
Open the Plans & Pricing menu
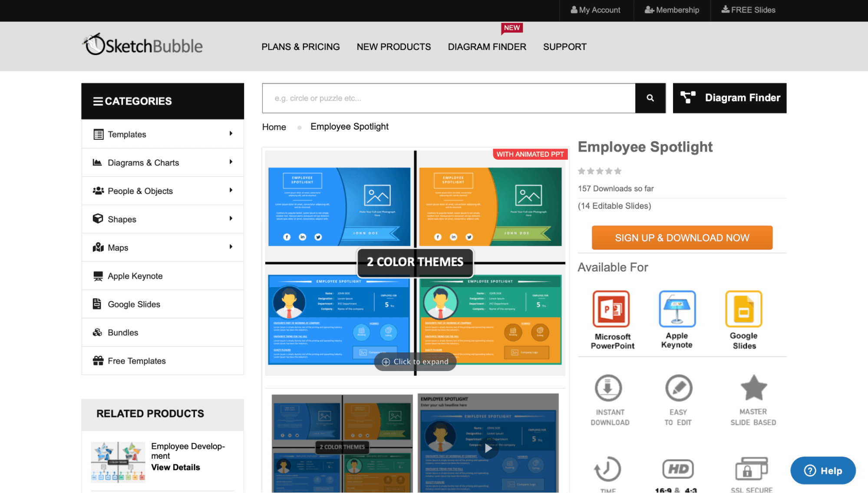pyautogui.click(x=300, y=47)
